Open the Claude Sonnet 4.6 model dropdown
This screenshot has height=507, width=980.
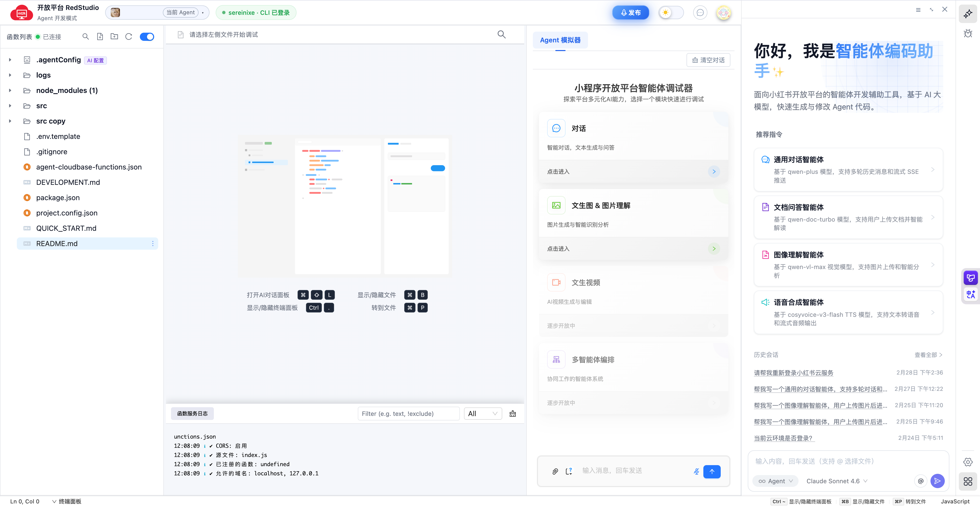[837, 481]
